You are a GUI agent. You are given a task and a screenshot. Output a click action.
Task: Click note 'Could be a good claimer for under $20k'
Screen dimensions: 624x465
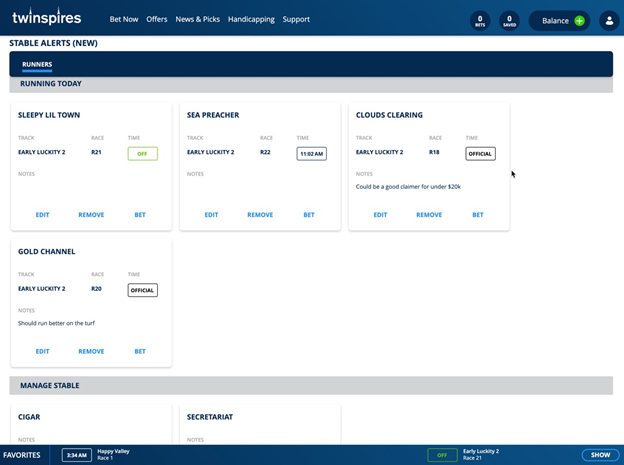[x=408, y=187]
